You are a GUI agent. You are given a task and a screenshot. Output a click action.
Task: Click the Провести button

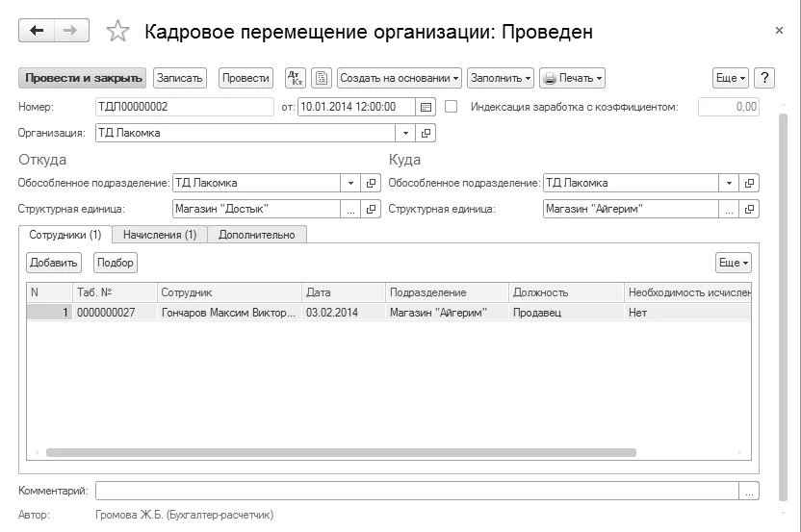coord(245,78)
